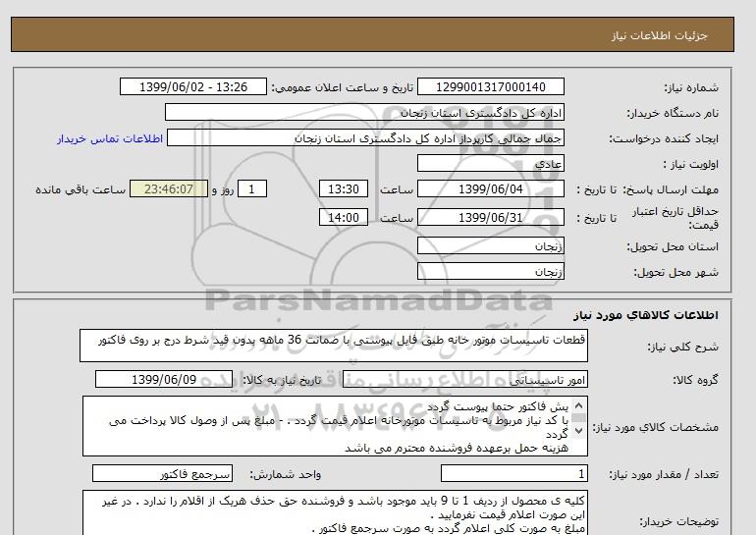
Task: Open buyer contact info link اطلاعات تماس خریدار
Action: click(x=110, y=138)
